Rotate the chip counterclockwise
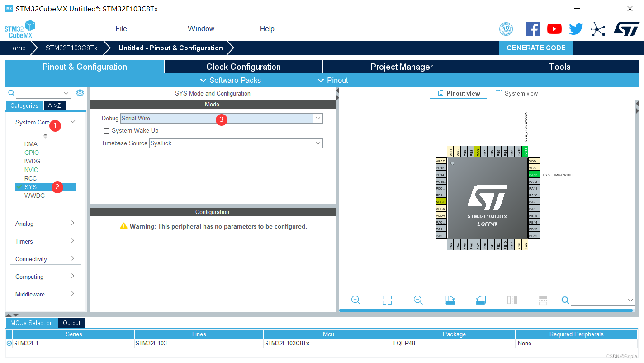This screenshot has width=644, height=363. [x=481, y=300]
